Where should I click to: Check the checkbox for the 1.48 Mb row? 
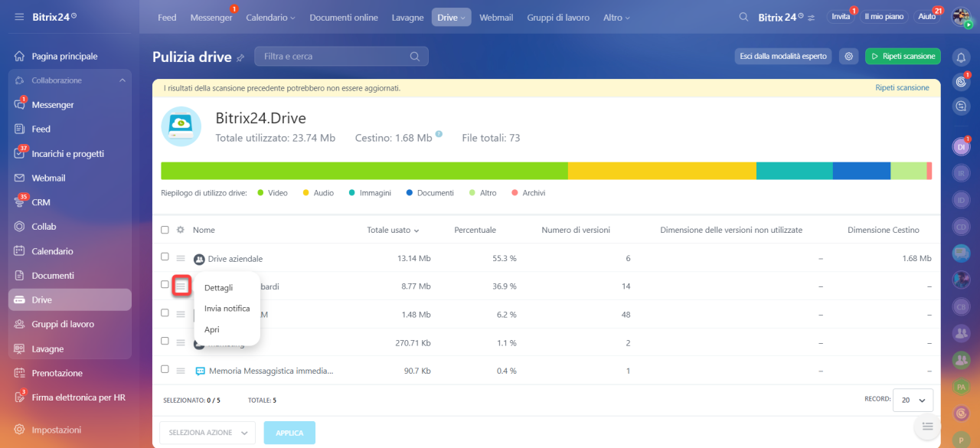[x=165, y=312]
